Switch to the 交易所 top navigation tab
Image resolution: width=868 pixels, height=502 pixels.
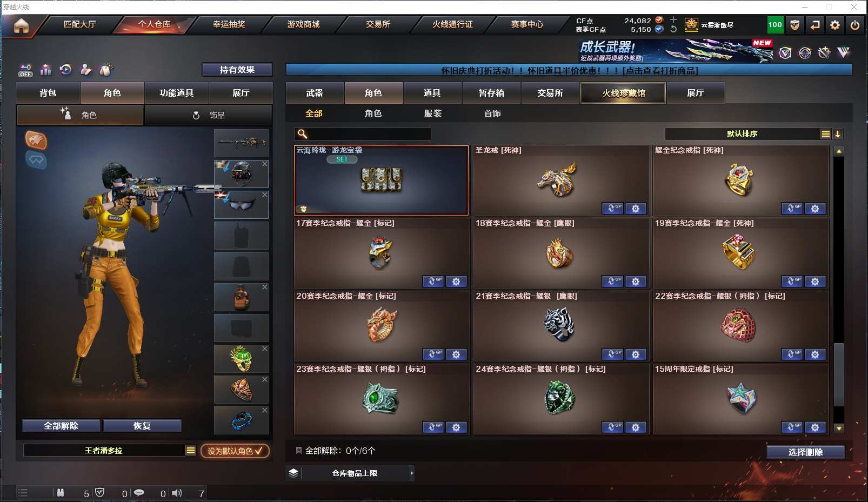click(378, 24)
